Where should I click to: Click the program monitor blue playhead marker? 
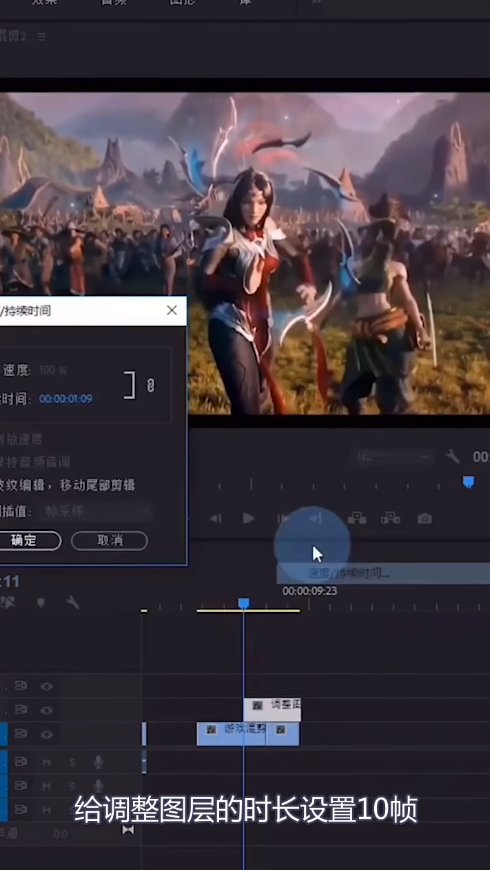[469, 482]
